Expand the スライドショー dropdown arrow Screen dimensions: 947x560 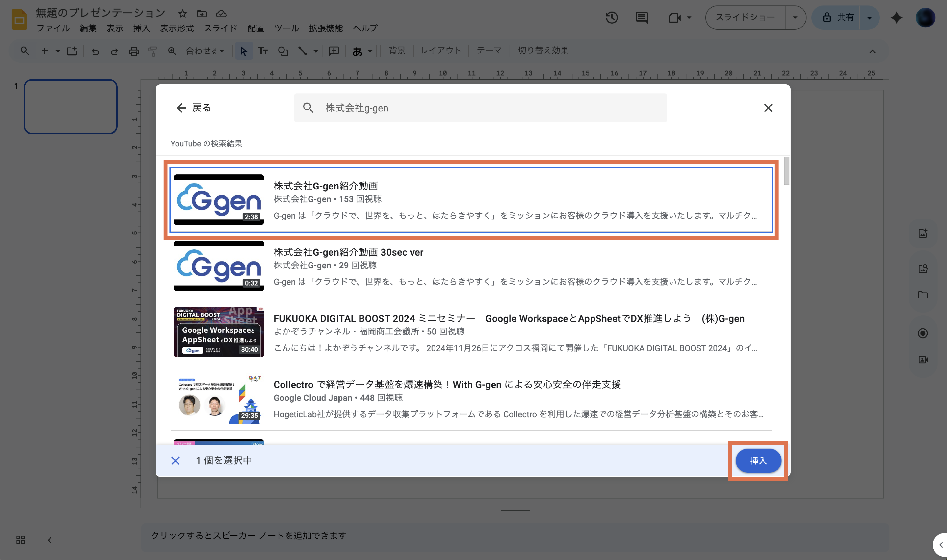795,18
